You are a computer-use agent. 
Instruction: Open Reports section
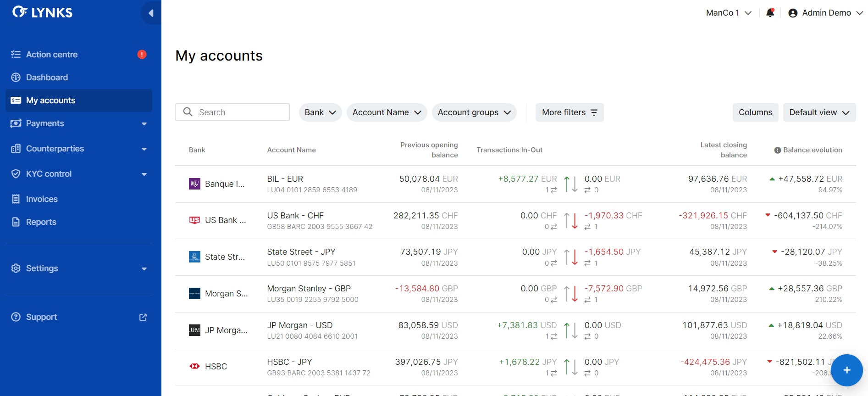[x=79, y=222]
